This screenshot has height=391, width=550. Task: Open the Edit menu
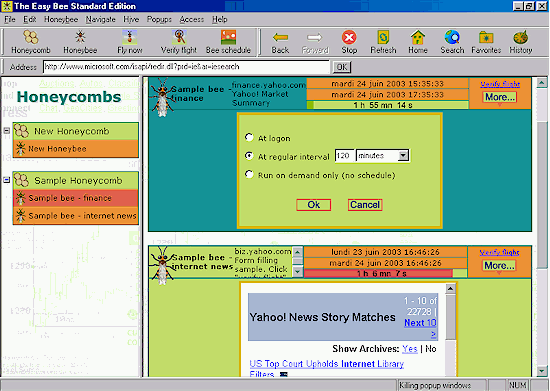coord(30,19)
